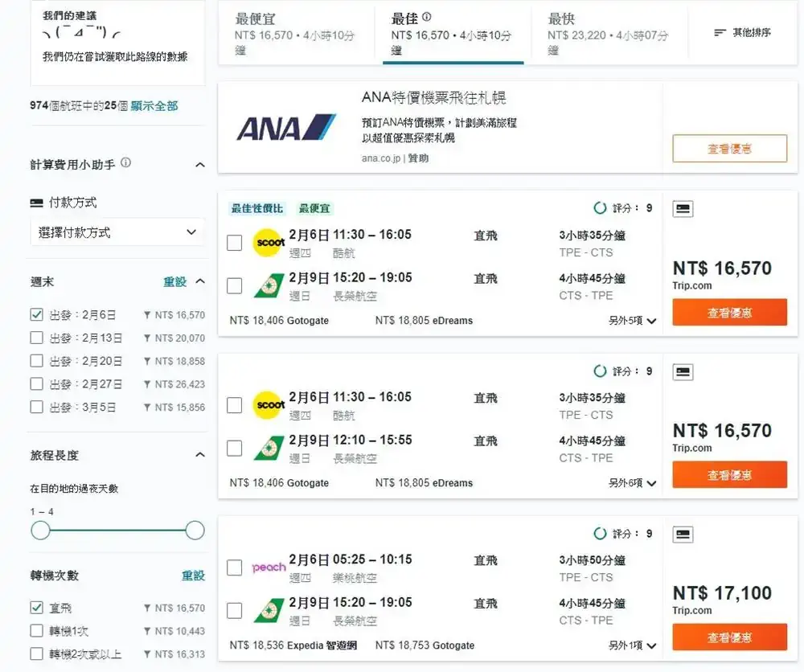Click 查看優惠 button in ANA ad
This screenshot has width=804, height=672.
730,149
